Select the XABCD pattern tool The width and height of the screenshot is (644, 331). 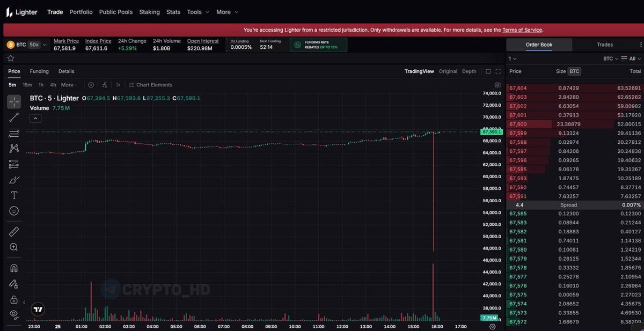coord(14,149)
